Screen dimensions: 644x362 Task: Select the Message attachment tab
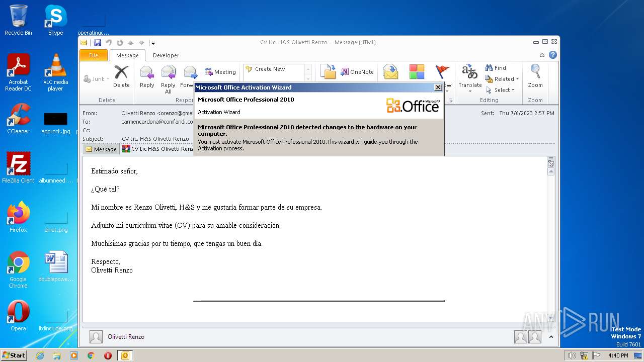(x=101, y=149)
